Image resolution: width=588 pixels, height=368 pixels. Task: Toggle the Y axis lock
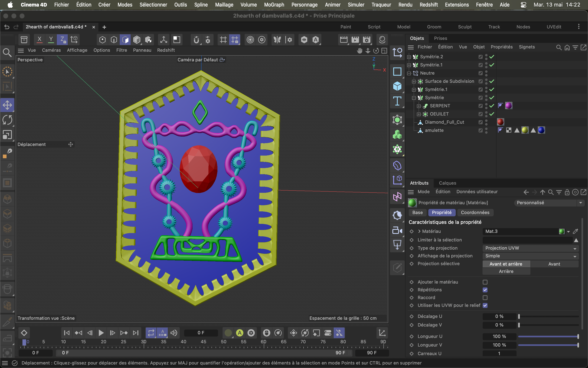click(51, 39)
